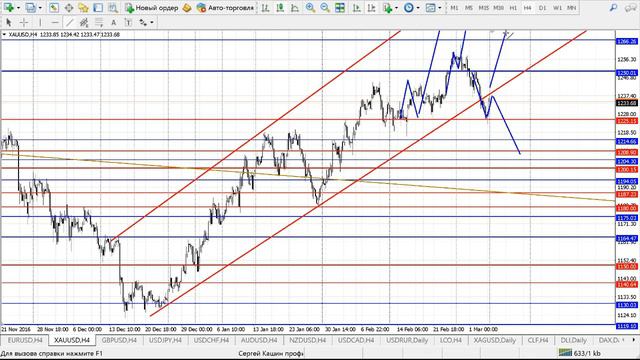Switch to GBPUSD,H4 chart tab

pos(119,340)
